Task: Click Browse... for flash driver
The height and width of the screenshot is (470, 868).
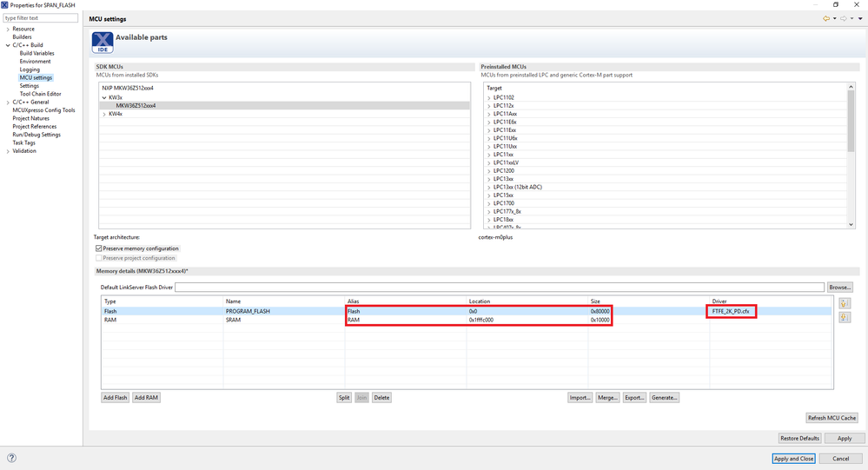Action: click(840, 288)
